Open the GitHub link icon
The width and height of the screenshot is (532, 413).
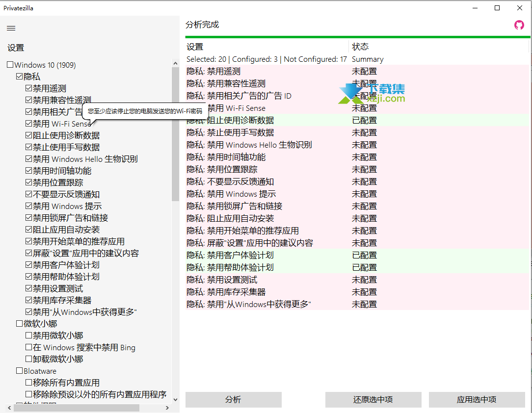[519, 25]
